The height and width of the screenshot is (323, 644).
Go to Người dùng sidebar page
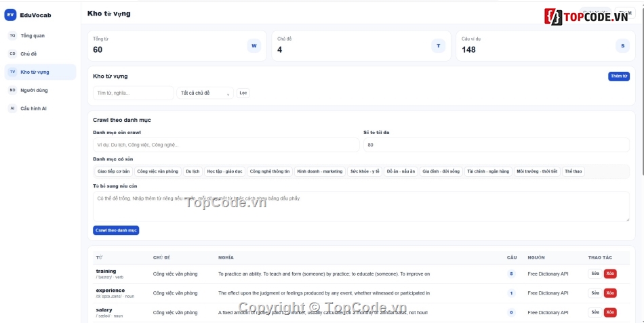point(40,90)
